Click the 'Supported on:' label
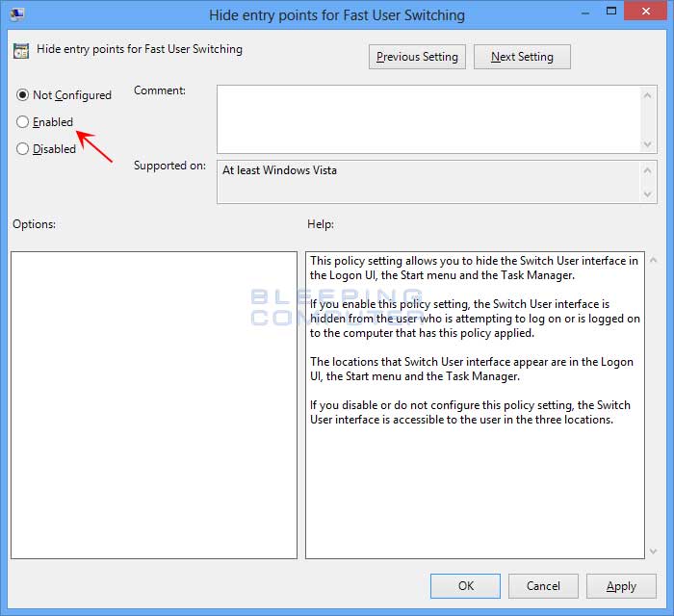Viewport: 674px width, 616px height. pyautogui.click(x=169, y=166)
